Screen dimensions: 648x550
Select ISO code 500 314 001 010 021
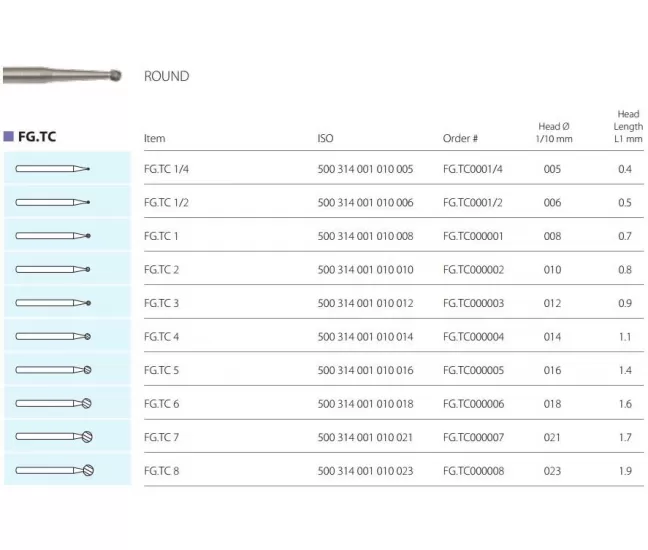(365, 437)
